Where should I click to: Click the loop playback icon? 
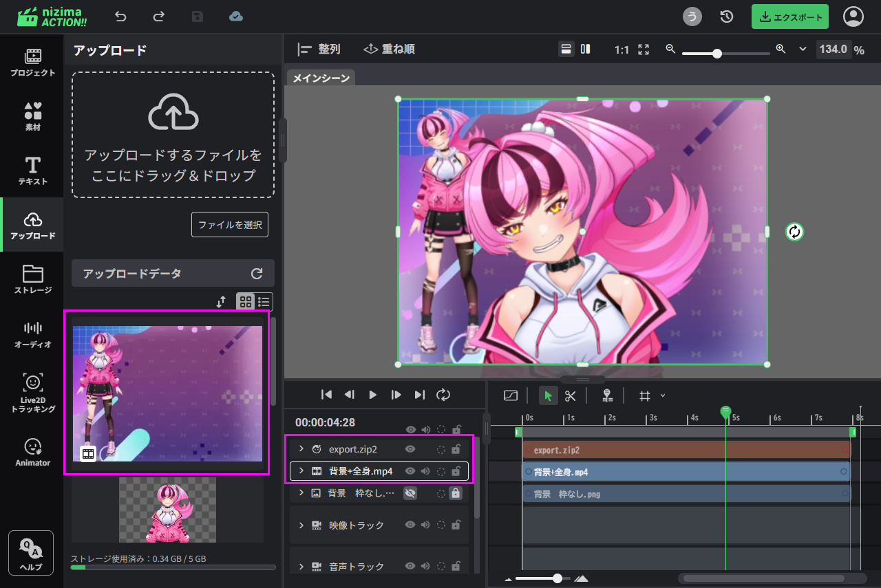click(x=443, y=394)
